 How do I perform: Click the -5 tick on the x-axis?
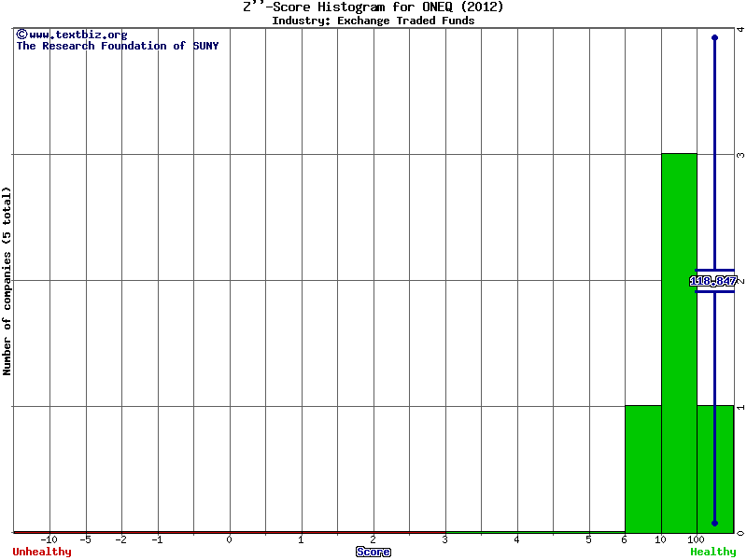click(86, 539)
